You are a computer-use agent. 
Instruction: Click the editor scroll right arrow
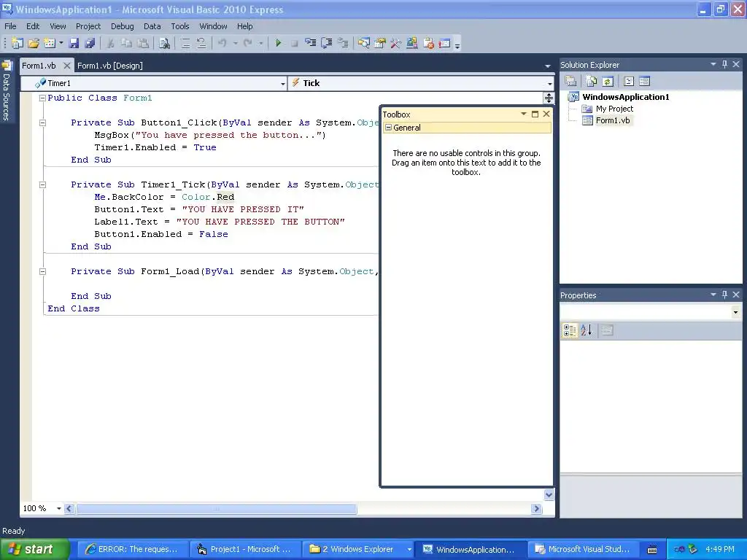pyautogui.click(x=536, y=508)
